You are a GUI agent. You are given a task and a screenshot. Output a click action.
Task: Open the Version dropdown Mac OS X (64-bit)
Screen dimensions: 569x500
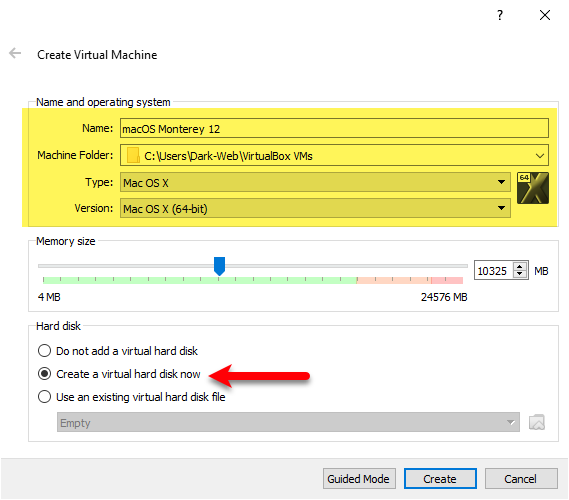click(x=315, y=208)
